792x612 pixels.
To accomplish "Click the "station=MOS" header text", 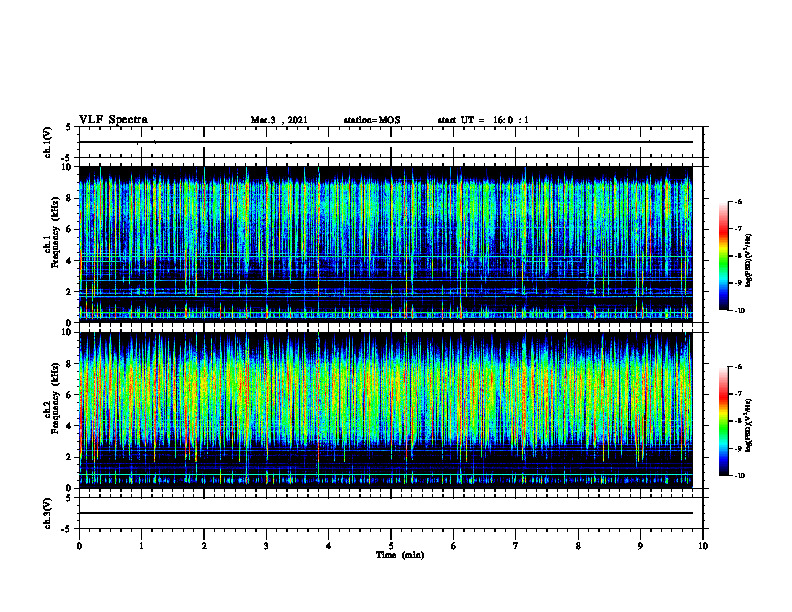I will click(x=372, y=120).
